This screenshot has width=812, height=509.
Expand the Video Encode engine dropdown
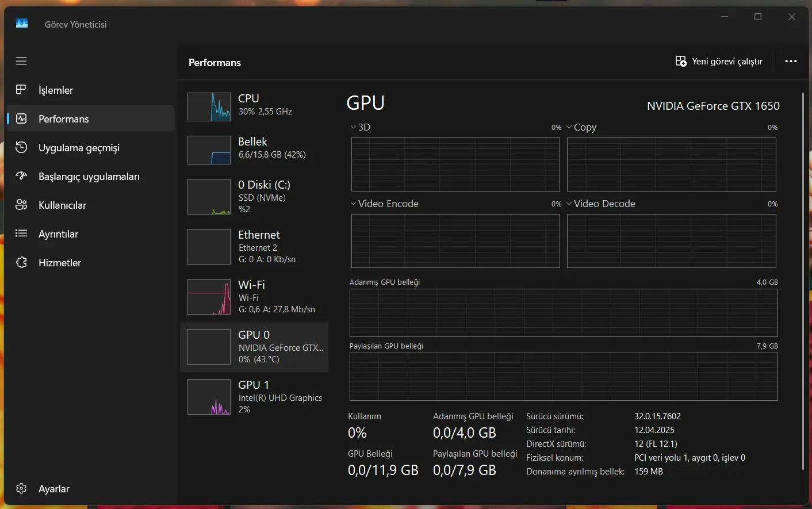pyautogui.click(x=353, y=204)
